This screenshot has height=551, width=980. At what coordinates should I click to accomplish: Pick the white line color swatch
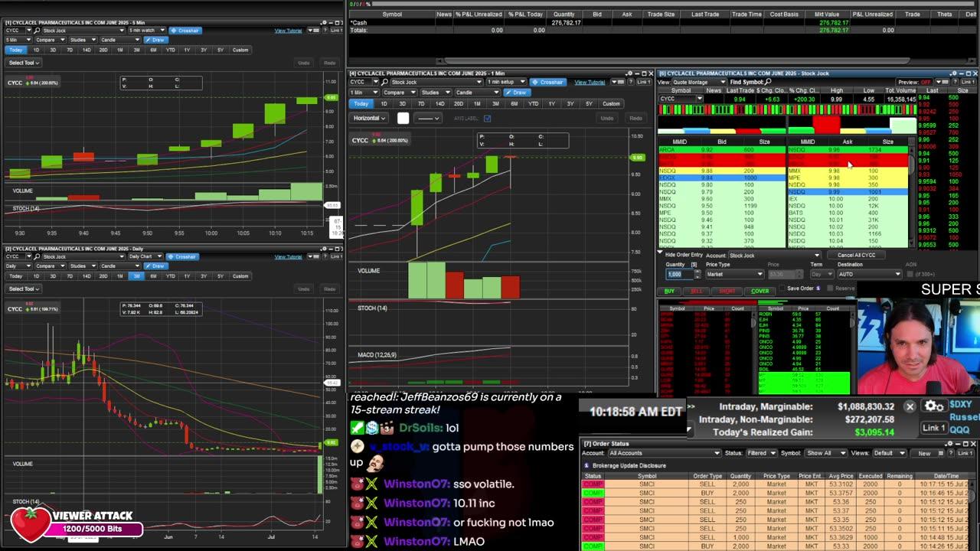pyautogui.click(x=403, y=118)
